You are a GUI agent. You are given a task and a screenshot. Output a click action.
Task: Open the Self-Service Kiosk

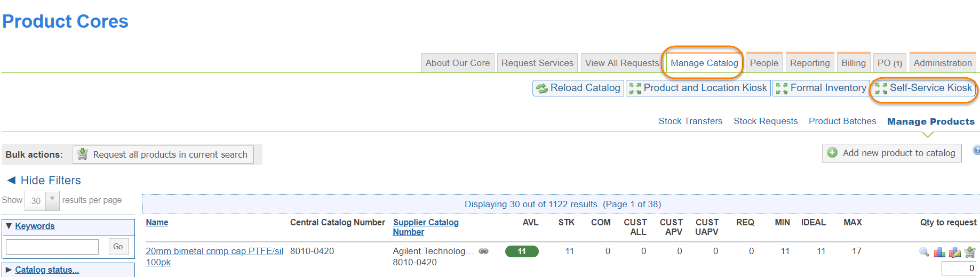click(x=923, y=88)
